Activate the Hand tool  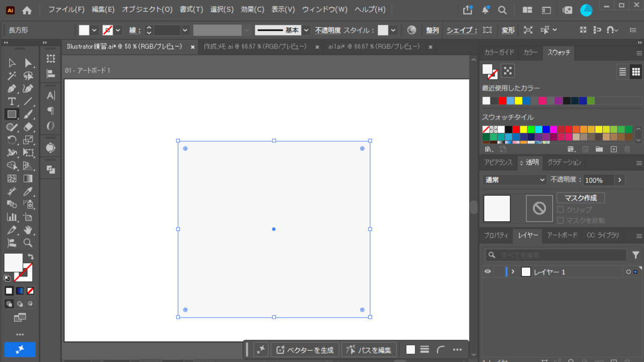pos(28,230)
